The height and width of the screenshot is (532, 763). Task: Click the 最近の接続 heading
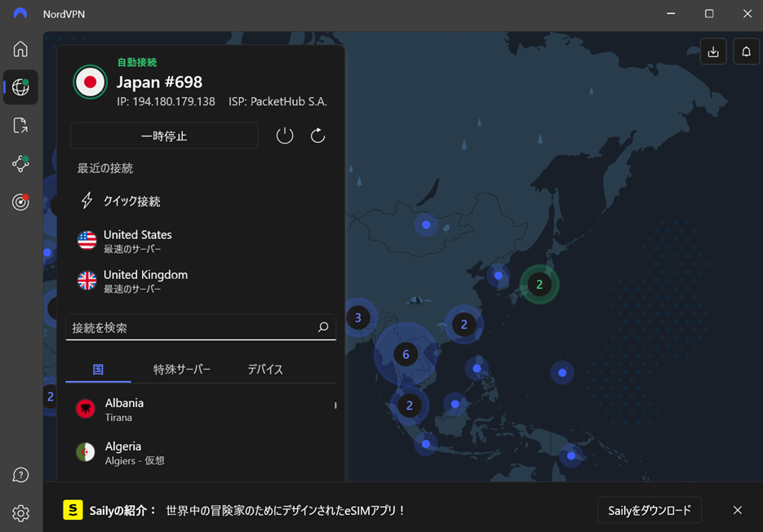click(x=105, y=168)
